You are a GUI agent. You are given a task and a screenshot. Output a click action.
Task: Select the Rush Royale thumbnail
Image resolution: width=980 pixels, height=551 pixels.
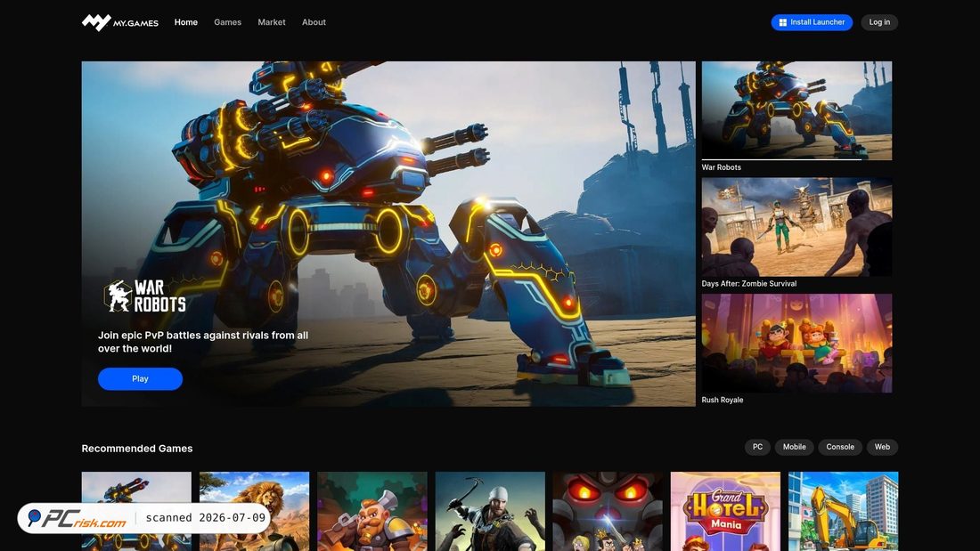(x=796, y=343)
